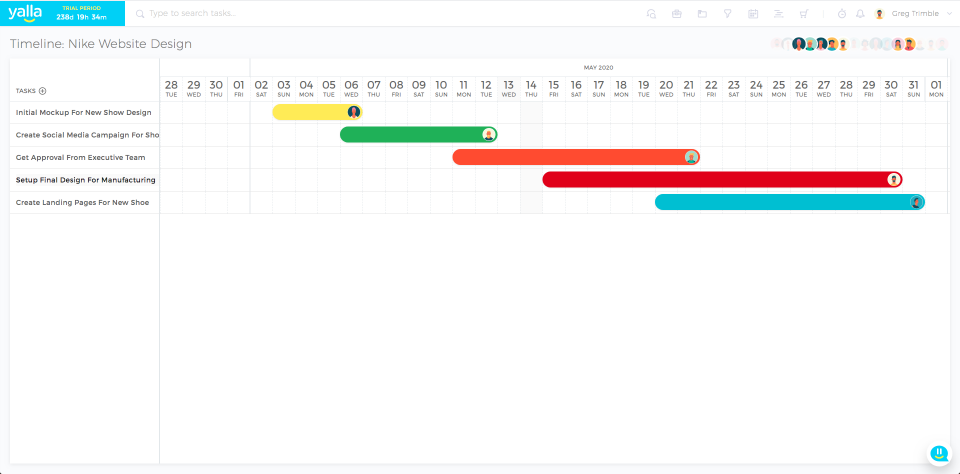Start the stopwatch timer icon
Image resolution: width=960 pixels, height=474 pixels.
click(842, 13)
